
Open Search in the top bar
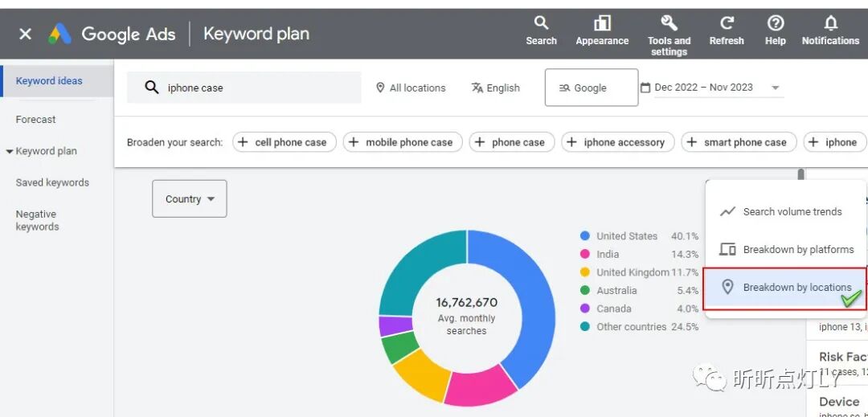click(x=541, y=31)
